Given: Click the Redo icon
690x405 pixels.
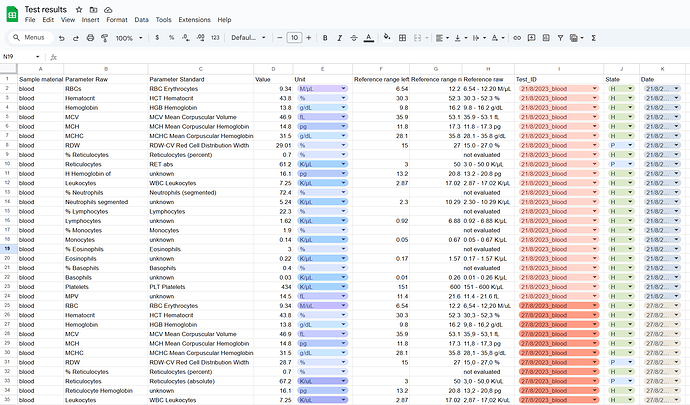Looking at the screenshot, I should 76,38.
